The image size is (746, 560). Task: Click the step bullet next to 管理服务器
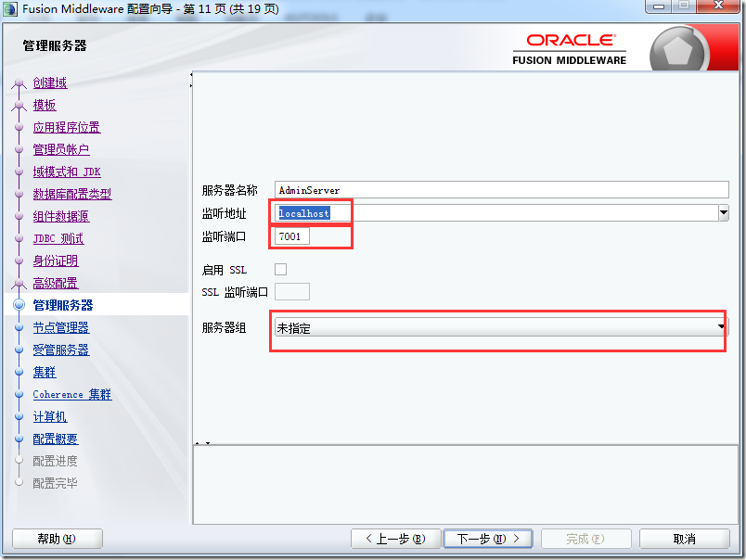pyautogui.click(x=19, y=305)
